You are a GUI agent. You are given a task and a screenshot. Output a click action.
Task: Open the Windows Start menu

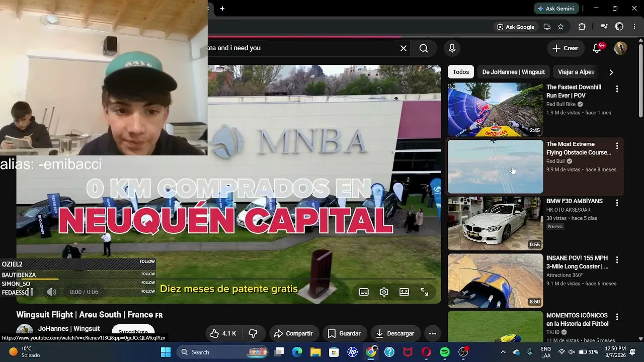click(x=166, y=352)
